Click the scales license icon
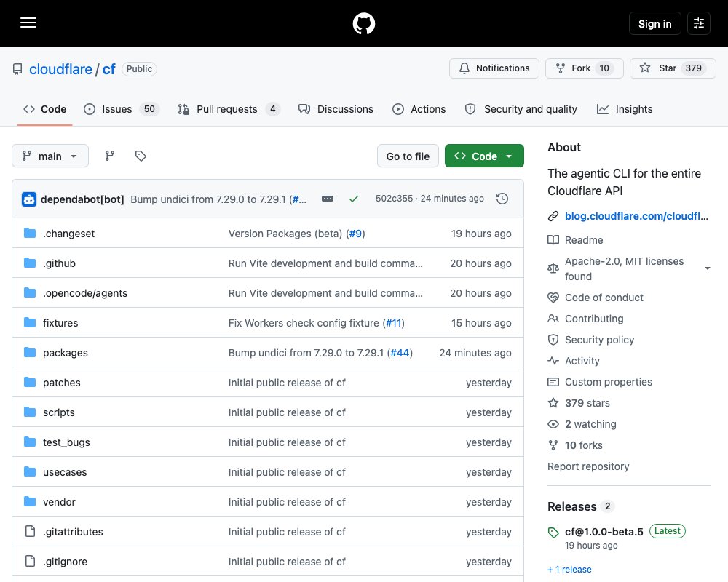 [x=553, y=268]
